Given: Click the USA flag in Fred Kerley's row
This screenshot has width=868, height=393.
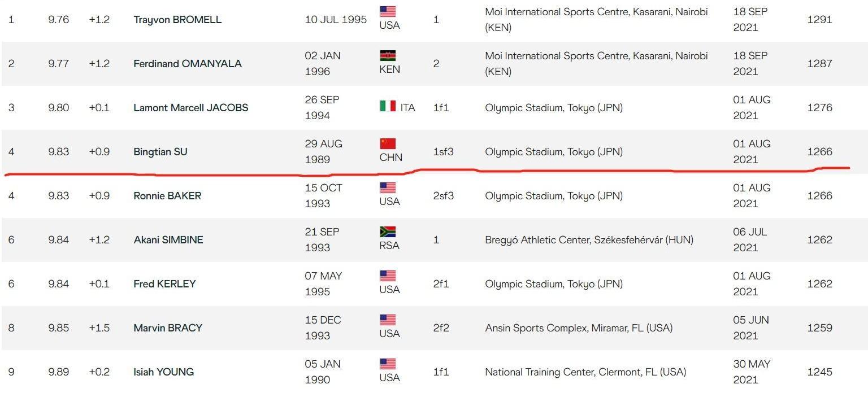Looking at the screenshot, I should point(388,276).
